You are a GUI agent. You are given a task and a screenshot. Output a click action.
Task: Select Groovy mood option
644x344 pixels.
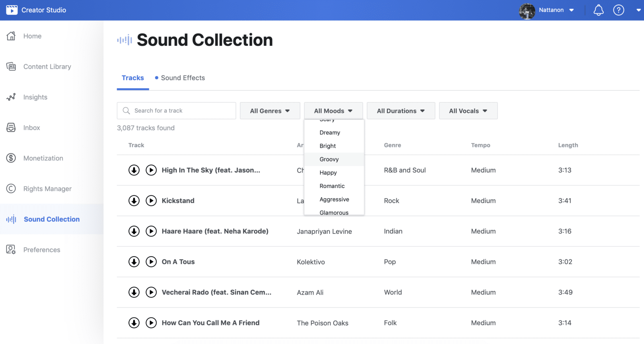(x=329, y=159)
